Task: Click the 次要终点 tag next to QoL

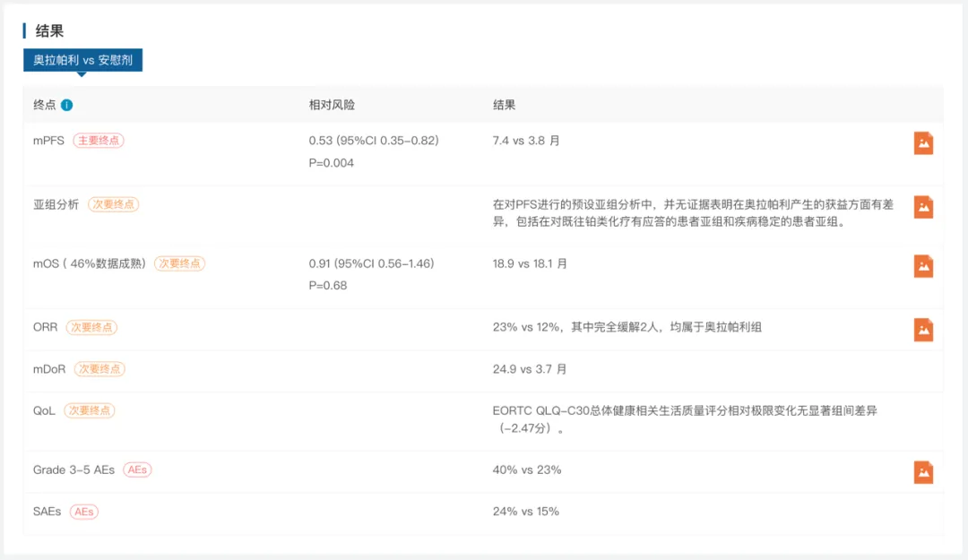Action: 89,410
